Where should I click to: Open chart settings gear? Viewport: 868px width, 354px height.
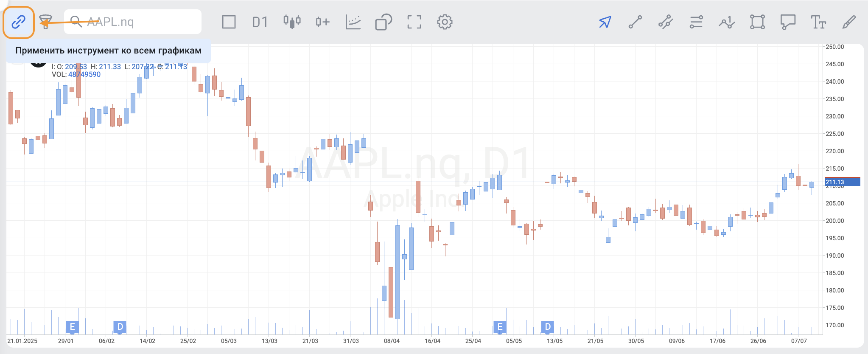click(445, 22)
